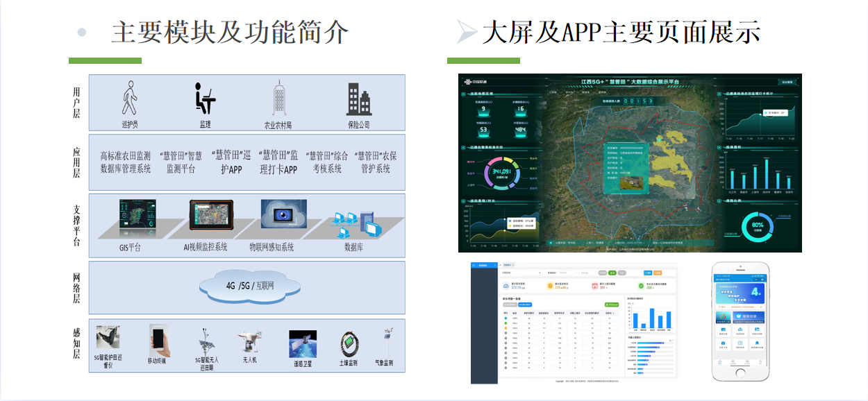
Task: Open the 遥感卫星 satellite image
Action: pyautogui.click(x=303, y=344)
